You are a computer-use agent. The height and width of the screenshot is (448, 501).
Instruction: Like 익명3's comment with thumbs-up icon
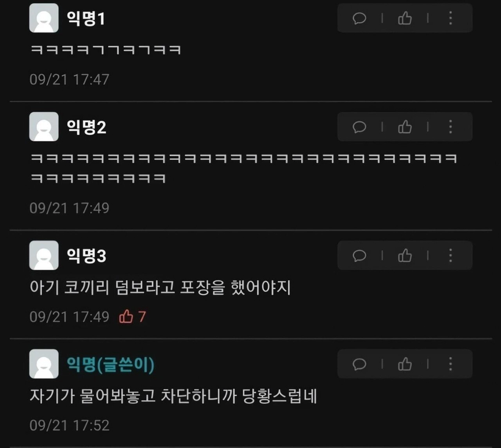[405, 255]
